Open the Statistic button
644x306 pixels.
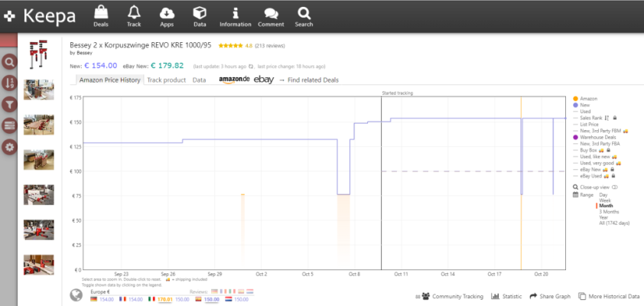coord(507,296)
